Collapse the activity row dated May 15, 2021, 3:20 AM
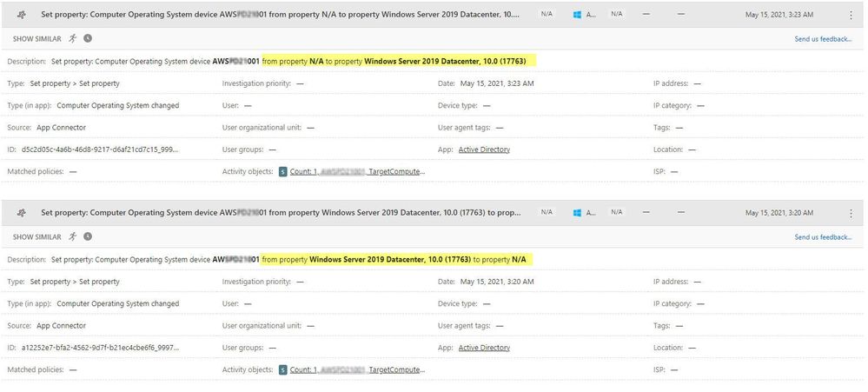 [x=434, y=213]
